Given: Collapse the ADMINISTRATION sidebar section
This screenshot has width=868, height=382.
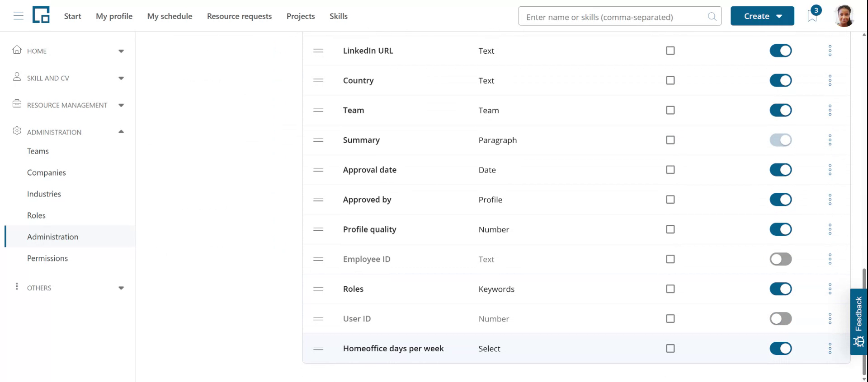Looking at the screenshot, I should [68, 132].
